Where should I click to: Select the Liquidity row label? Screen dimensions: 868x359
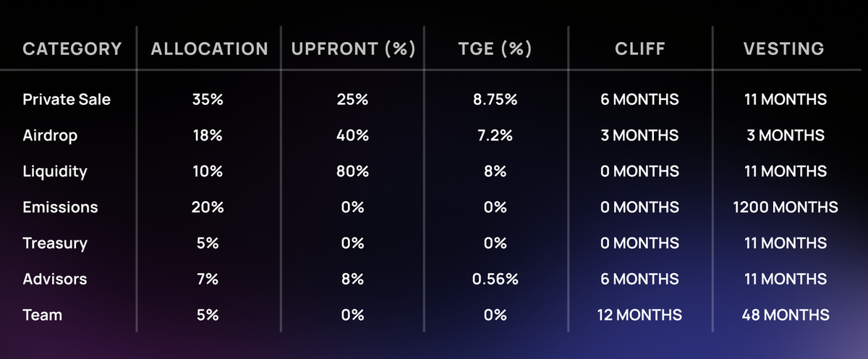[55, 172]
